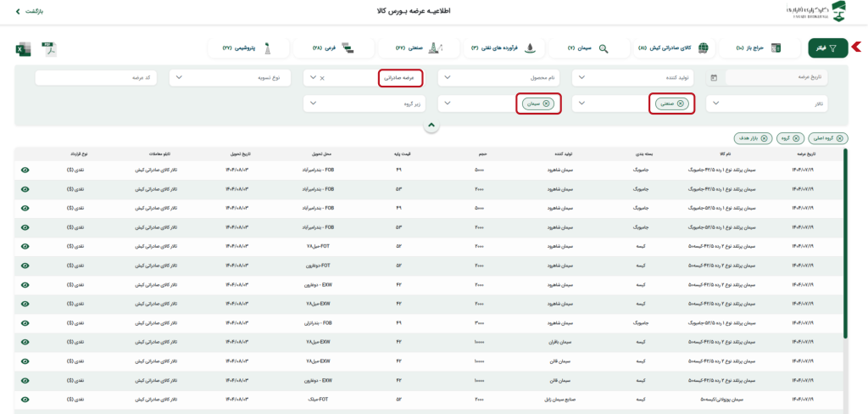Open the نام محصول dropdown
Viewport: 868px width, 414px height.
pos(499,78)
